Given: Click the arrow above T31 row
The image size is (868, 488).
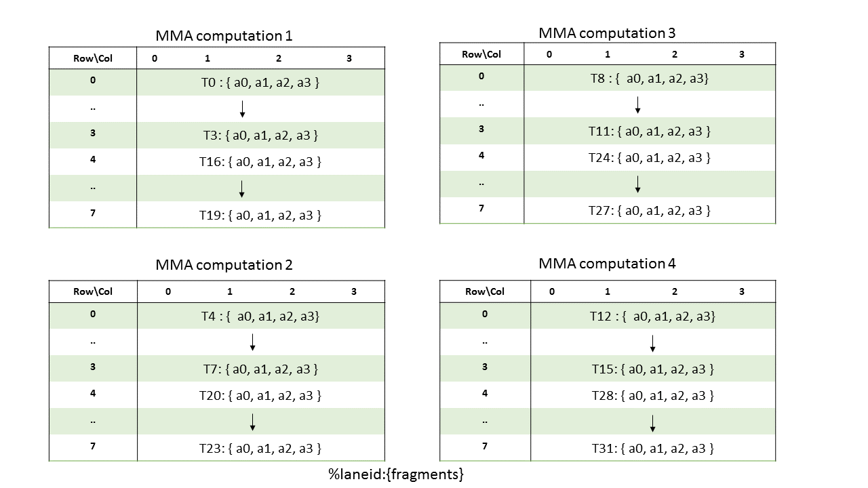Looking at the screenshot, I should coord(652,423).
